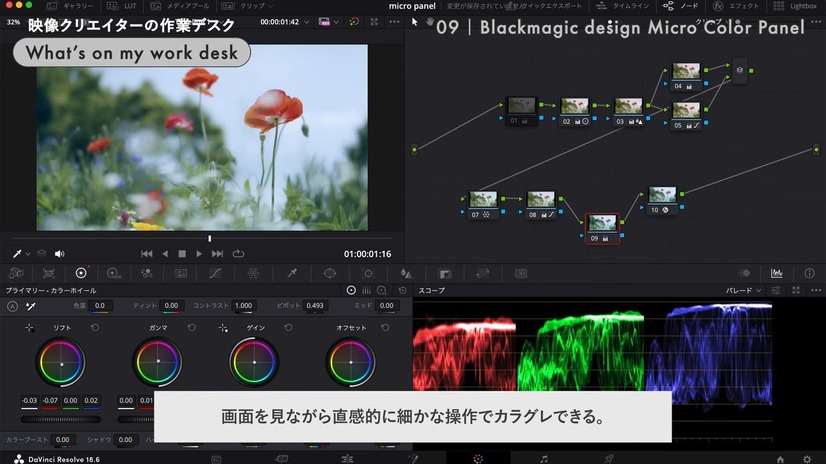Open the Color Match palette
Screen dimensions: 826x464
[x=48, y=273]
